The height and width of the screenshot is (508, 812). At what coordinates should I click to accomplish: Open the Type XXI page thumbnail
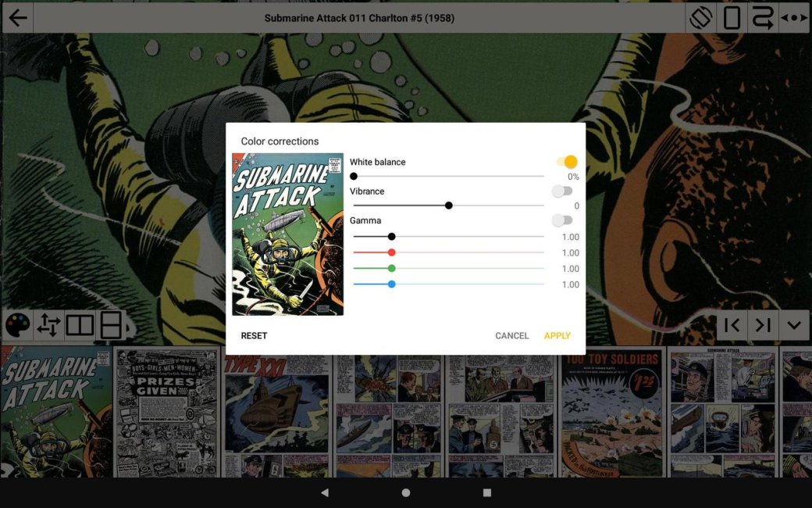click(x=277, y=412)
